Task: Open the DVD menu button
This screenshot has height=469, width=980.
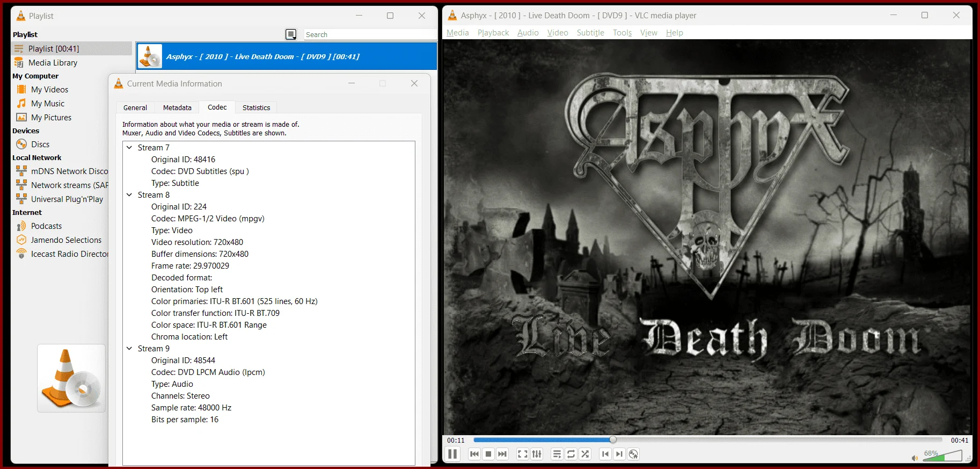Action: [633, 454]
